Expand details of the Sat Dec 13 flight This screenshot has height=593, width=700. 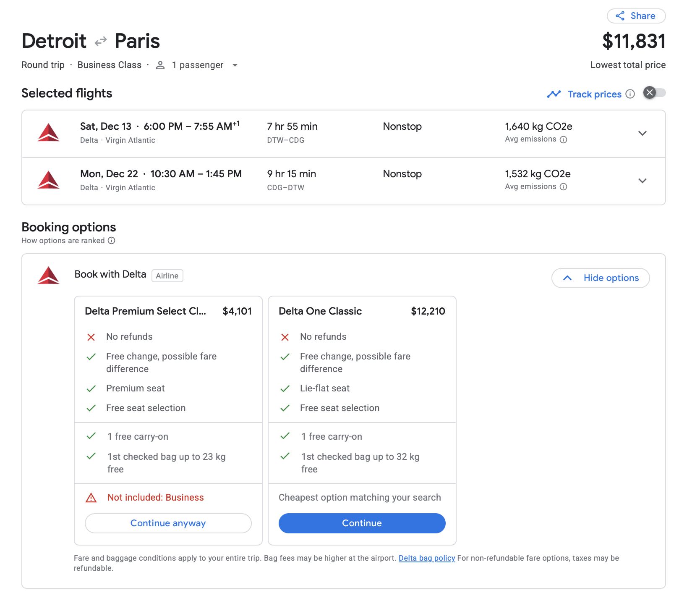643,133
